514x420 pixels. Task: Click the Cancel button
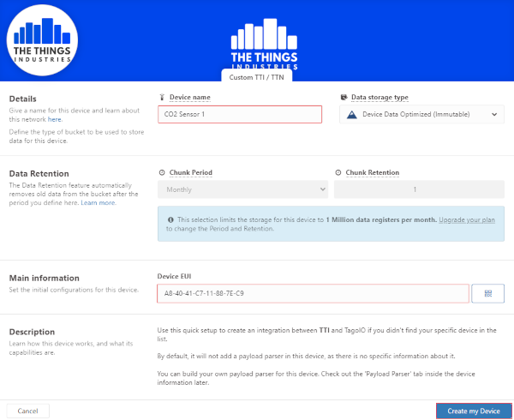[x=28, y=411]
